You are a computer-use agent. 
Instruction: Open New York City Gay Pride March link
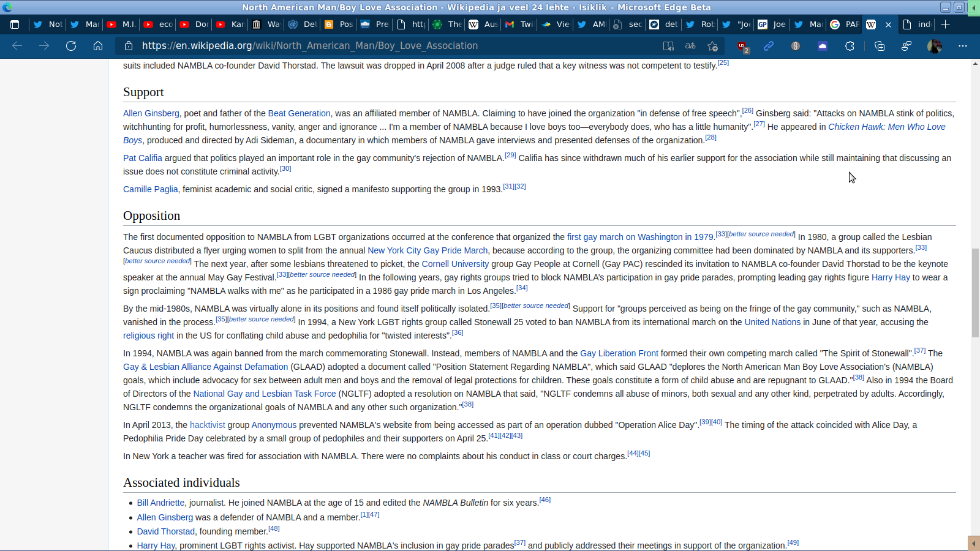(428, 250)
